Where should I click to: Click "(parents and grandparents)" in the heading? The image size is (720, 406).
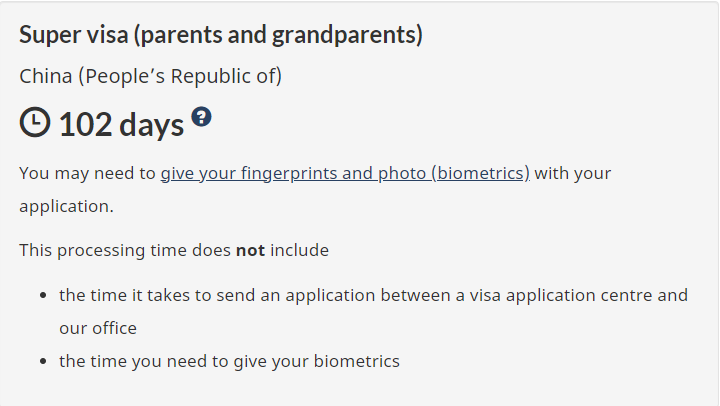point(278,35)
